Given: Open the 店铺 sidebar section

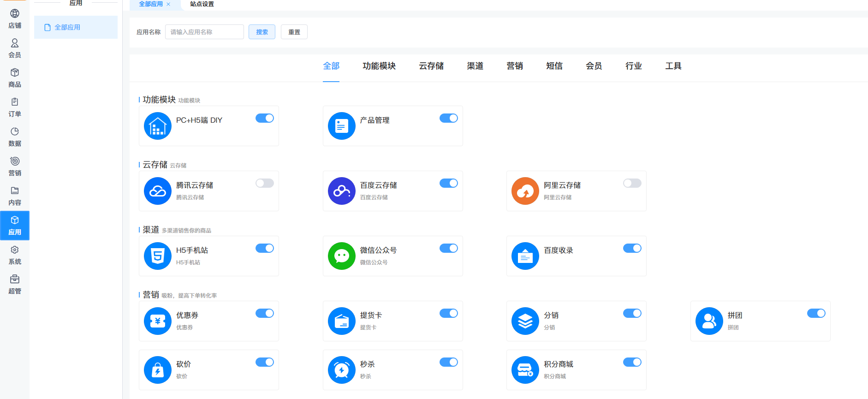Looking at the screenshot, I should pos(15,19).
